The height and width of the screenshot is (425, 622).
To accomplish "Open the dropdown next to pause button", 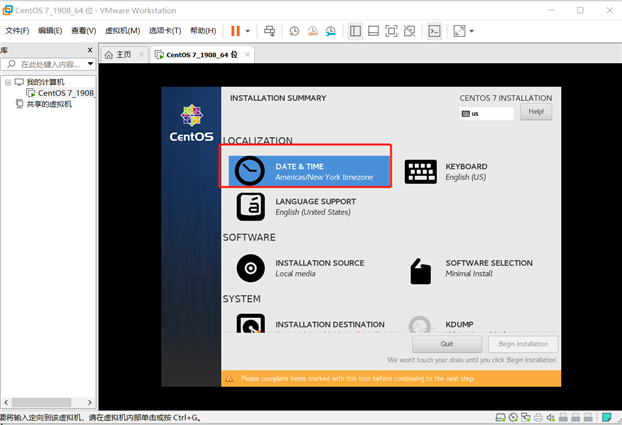I will click(x=248, y=31).
